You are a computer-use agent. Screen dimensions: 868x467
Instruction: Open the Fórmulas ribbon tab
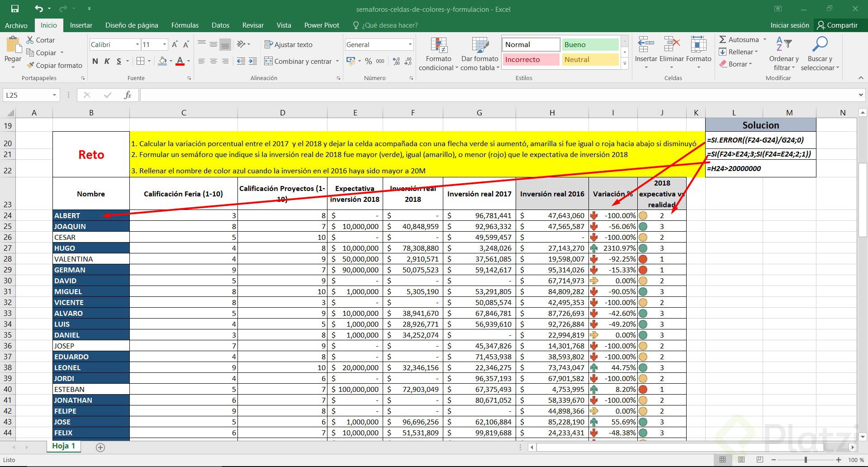185,25
